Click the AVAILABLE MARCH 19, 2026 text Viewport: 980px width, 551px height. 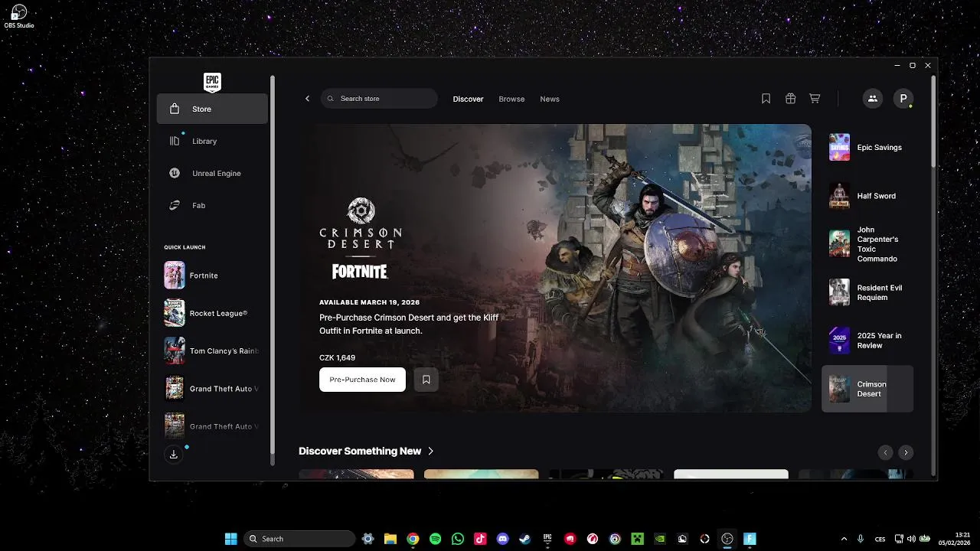(370, 302)
